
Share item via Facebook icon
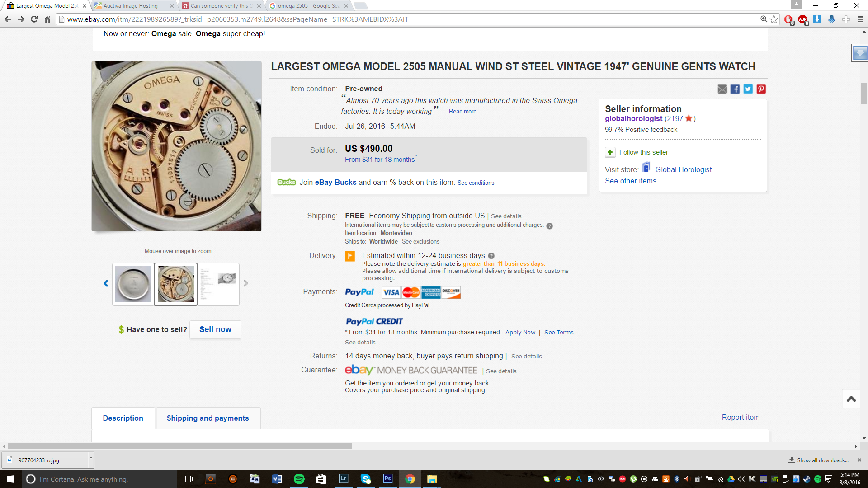[735, 89]
